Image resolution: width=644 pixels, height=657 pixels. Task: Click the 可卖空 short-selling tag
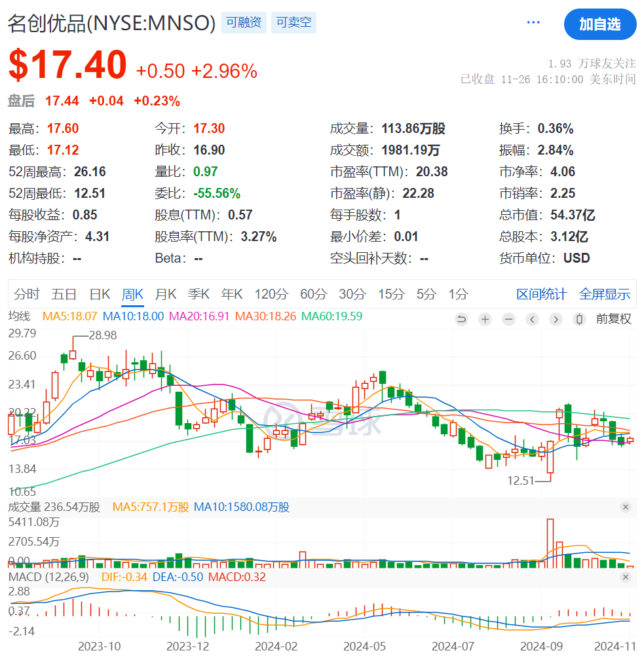tap(294, 23)
